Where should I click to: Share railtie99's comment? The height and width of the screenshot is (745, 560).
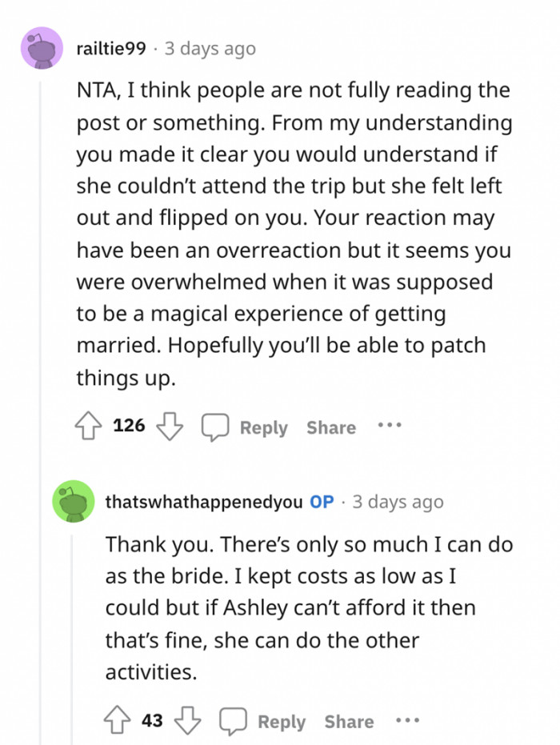(x=330, y=427)
